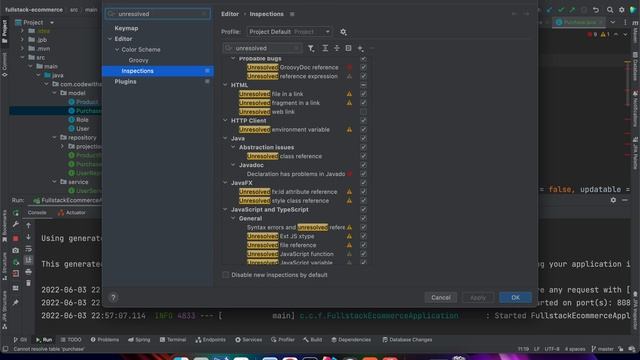Select Groovy under Color Scheme

[138, 60]
